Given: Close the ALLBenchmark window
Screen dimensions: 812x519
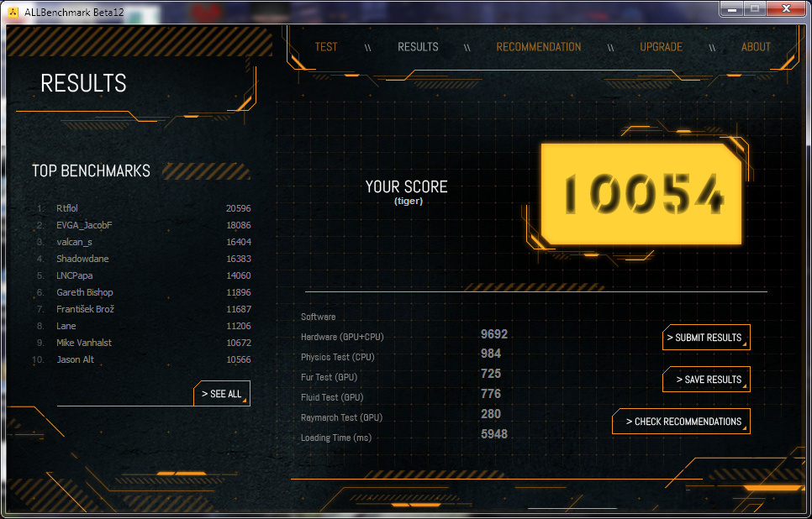Looking at the screenshot, I should (785, 8).
